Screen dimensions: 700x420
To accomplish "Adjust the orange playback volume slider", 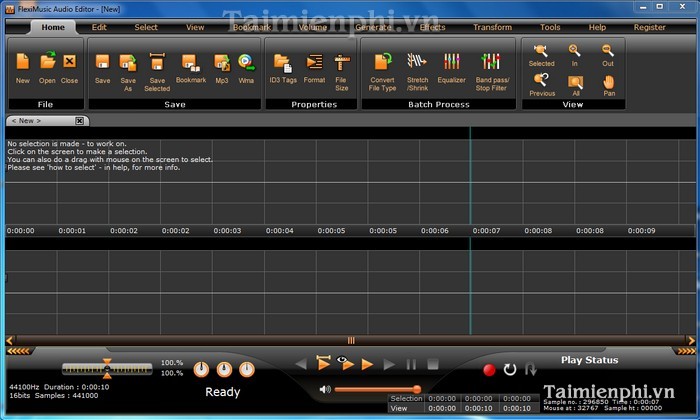I will pyautogui.click(x=377, y=389).
